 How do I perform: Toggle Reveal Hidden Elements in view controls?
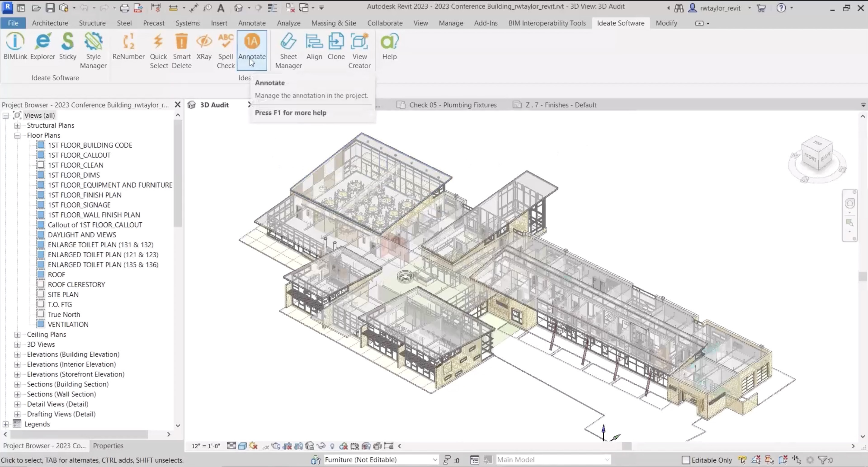(332, 446)
